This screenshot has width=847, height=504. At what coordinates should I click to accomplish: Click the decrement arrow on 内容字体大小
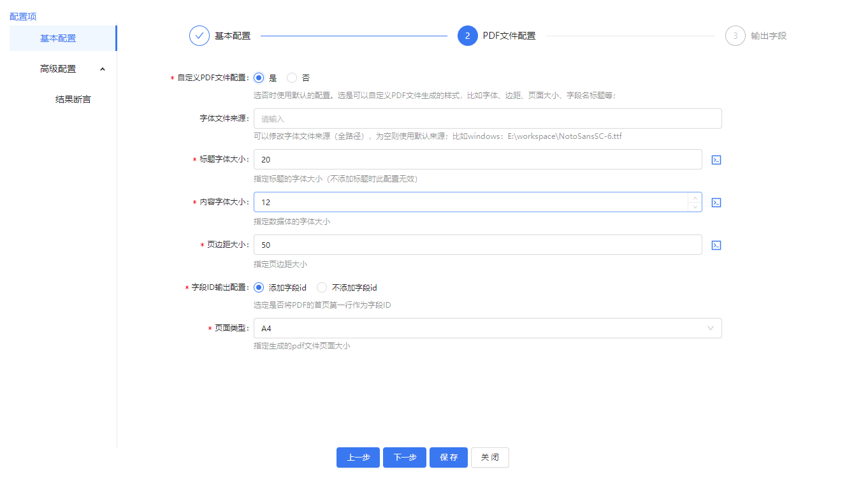coord(695,206)
